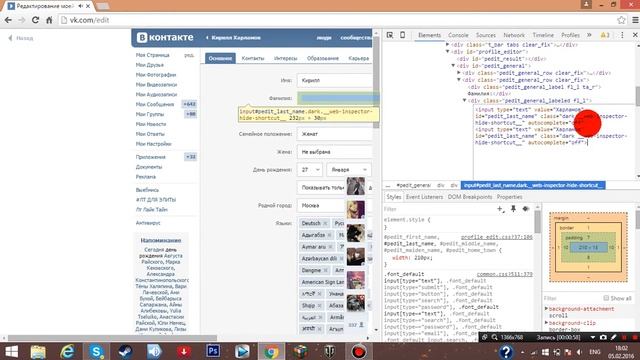
Task: Switch to the Console panel tab
Action: click(458, 35)
